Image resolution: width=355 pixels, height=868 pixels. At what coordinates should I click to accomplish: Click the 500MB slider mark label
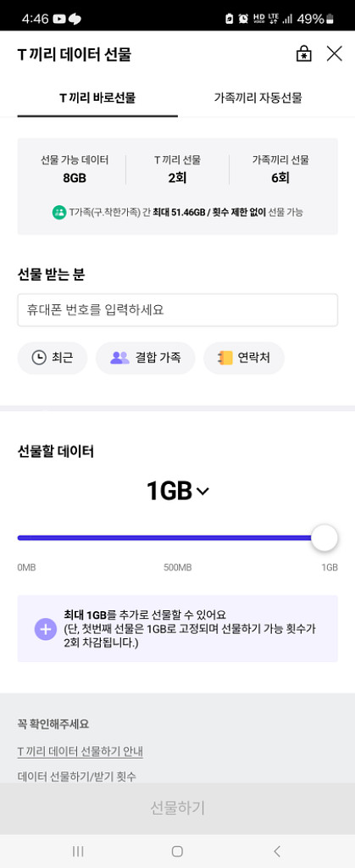click(178, 567)
